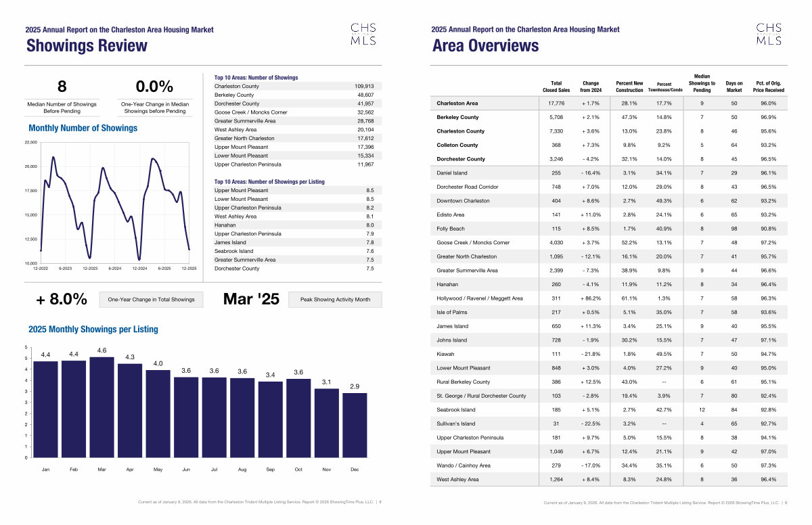Screen dimensions: 812x525
Task: Click the CHS MLS logo on Showings Review page
Action: pyautogui.click(x=363, y=35)
